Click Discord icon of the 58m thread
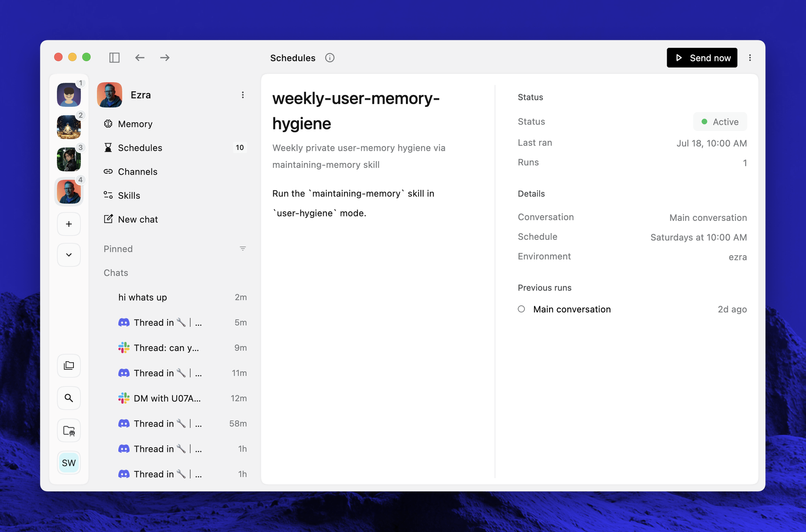Image resolution: width=806 pixels, height=532 pixels. [x=124, y=424]
